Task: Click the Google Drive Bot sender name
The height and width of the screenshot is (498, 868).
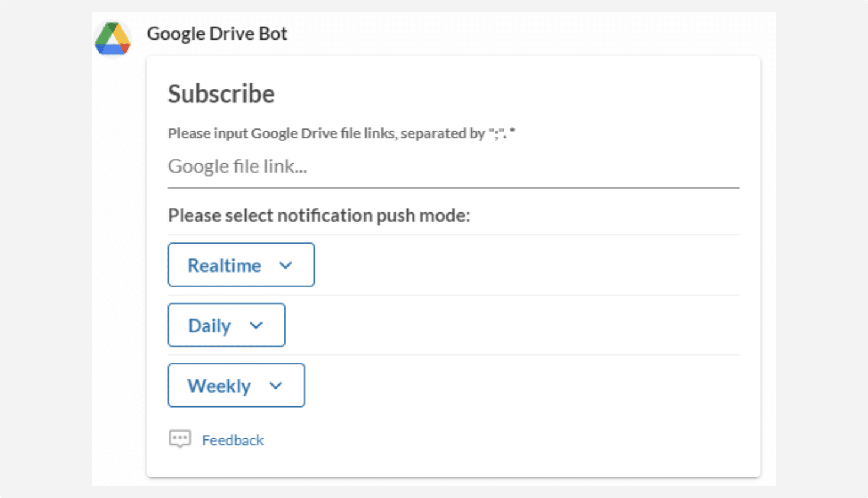Action: (217, 34)
